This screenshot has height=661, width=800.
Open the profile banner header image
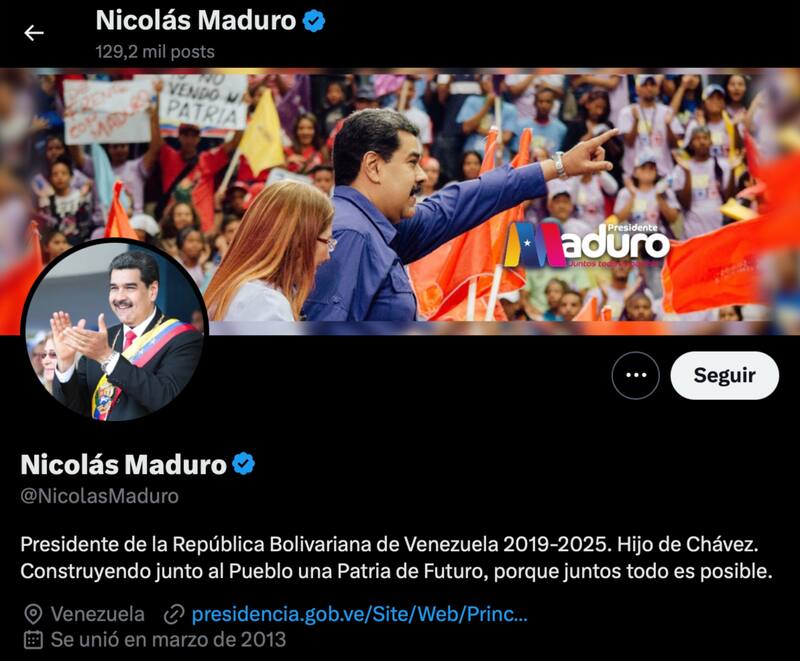[400, 201]
